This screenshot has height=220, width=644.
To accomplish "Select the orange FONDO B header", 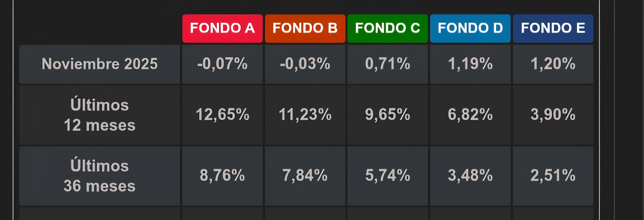I will pyautogui.click(x=305, y=28).
